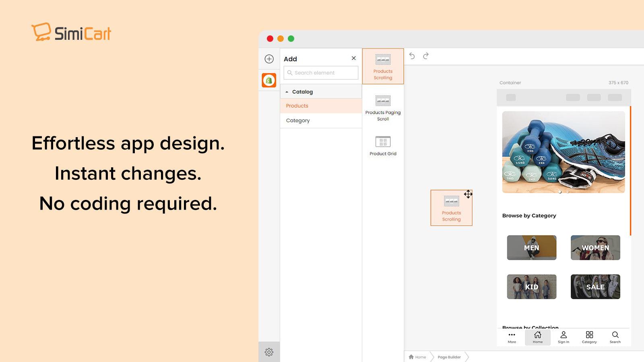Close the Add elements panel
Image resolution: width=644 pixels, height=362 pixels.
[x=353, y=58]
